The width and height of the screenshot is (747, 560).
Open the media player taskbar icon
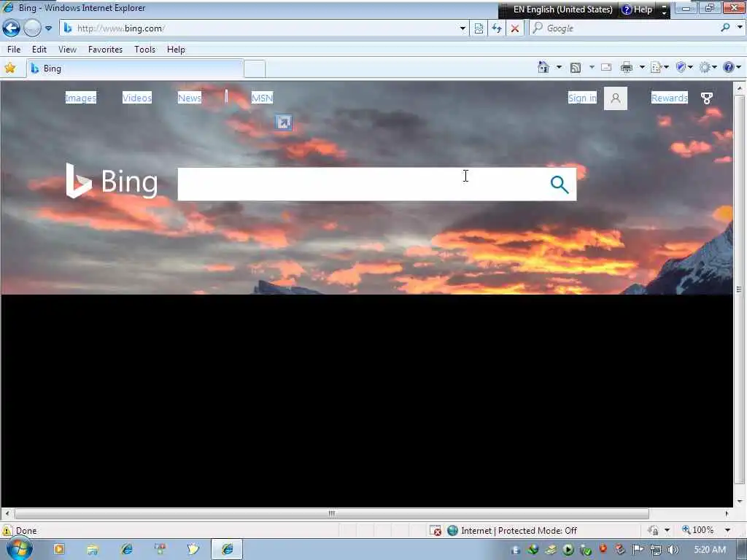click(59, 549)
